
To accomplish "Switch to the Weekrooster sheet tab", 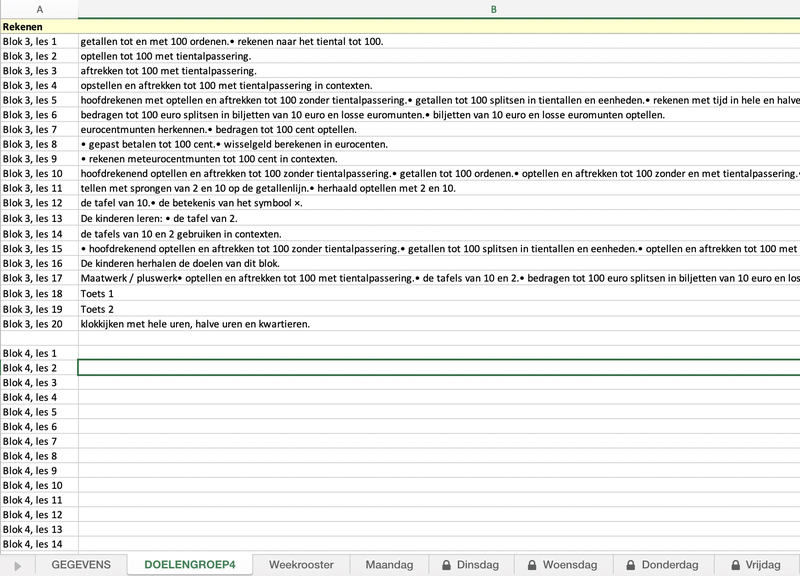I will point(301,565).
